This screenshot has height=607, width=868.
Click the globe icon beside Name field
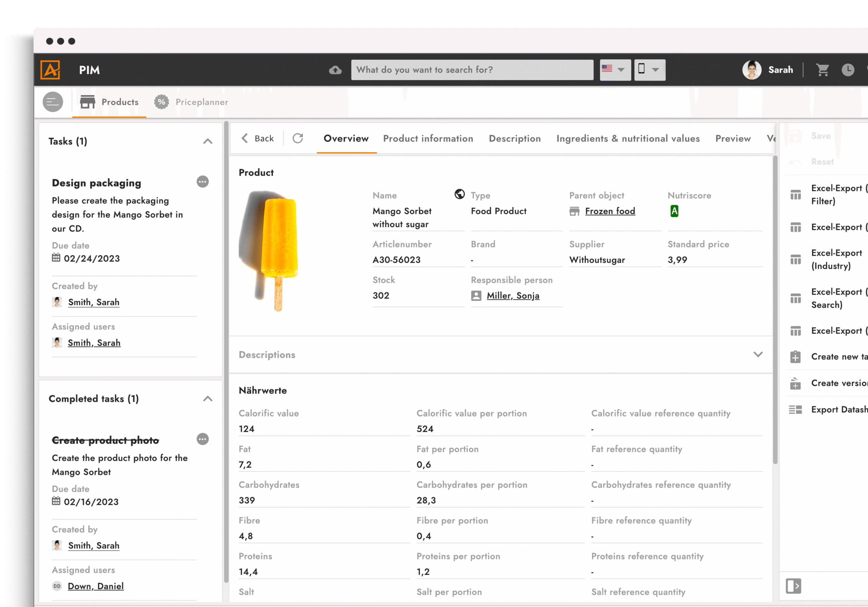[459, 194]
